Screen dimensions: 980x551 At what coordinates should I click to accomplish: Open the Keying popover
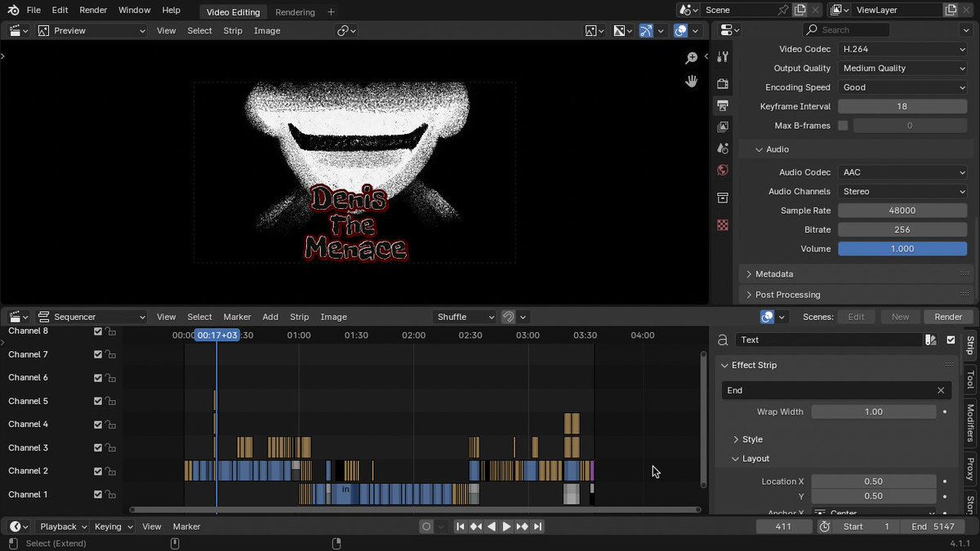click(112, 527)
